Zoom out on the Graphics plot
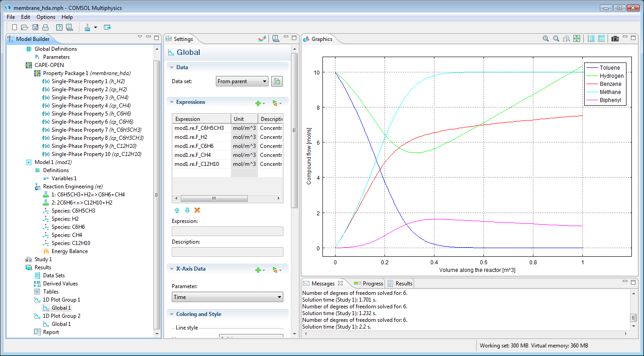Screen dimensions: 644x356 click(x=556, y=39)
